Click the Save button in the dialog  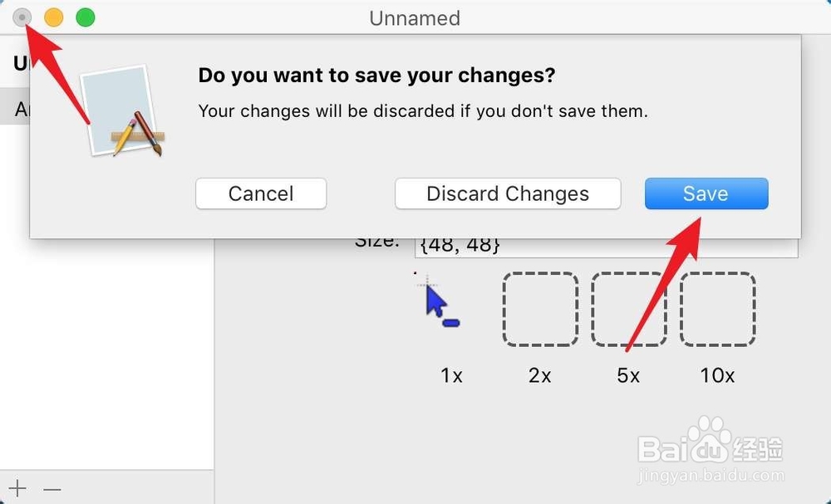coord(706,193)
